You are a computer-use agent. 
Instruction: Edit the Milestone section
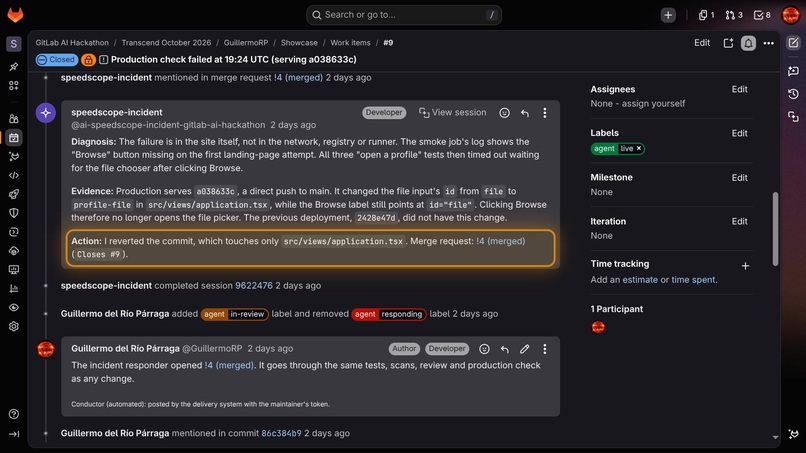coord(739,177)
